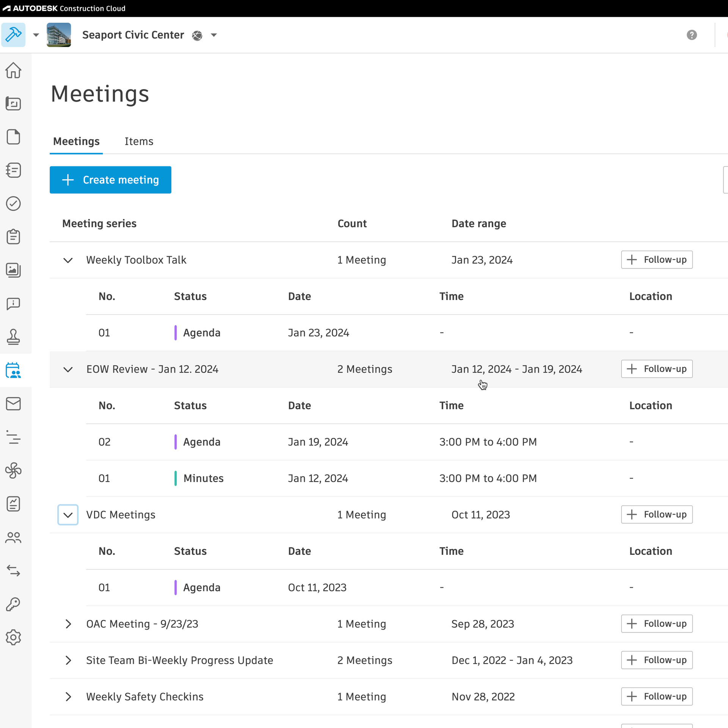Open EOW Review meeting 01 Minutes row
The height and width of the screenshot is (728, 728).
pyautogui.click(x=407, y=478)
